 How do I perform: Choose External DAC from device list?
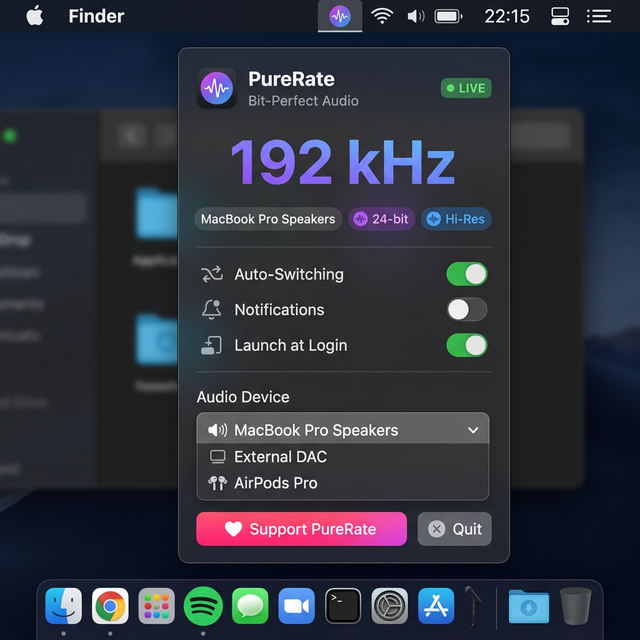(x=343, y=457)
